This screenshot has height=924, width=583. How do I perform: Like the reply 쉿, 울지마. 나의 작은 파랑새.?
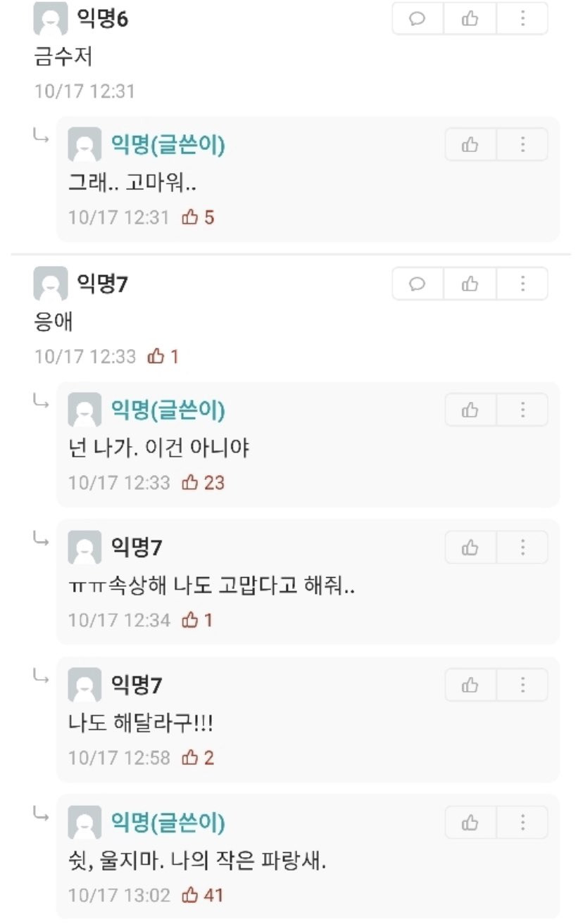[x=470, y=822]
